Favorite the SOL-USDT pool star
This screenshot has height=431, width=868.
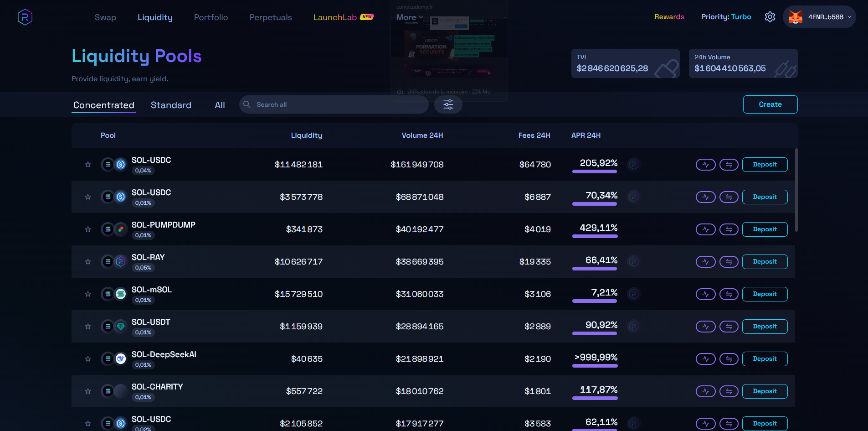(88, 327)
